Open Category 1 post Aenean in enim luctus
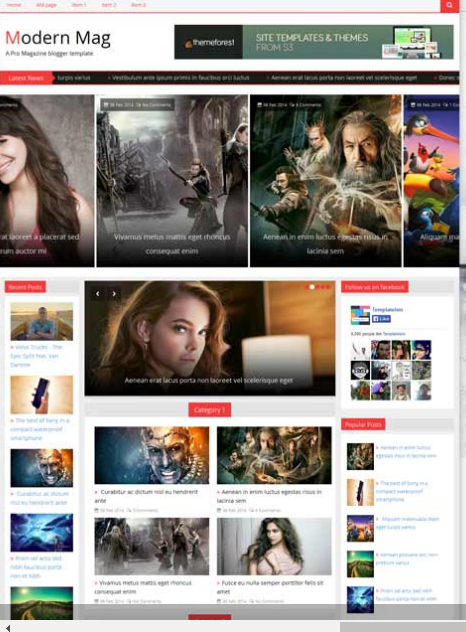This screenshot has height=632, width=466. coord(269,496)
